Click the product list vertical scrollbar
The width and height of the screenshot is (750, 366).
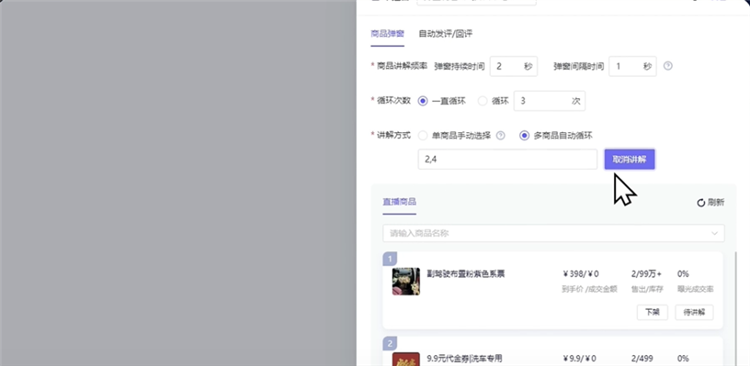tap(736, 309)
